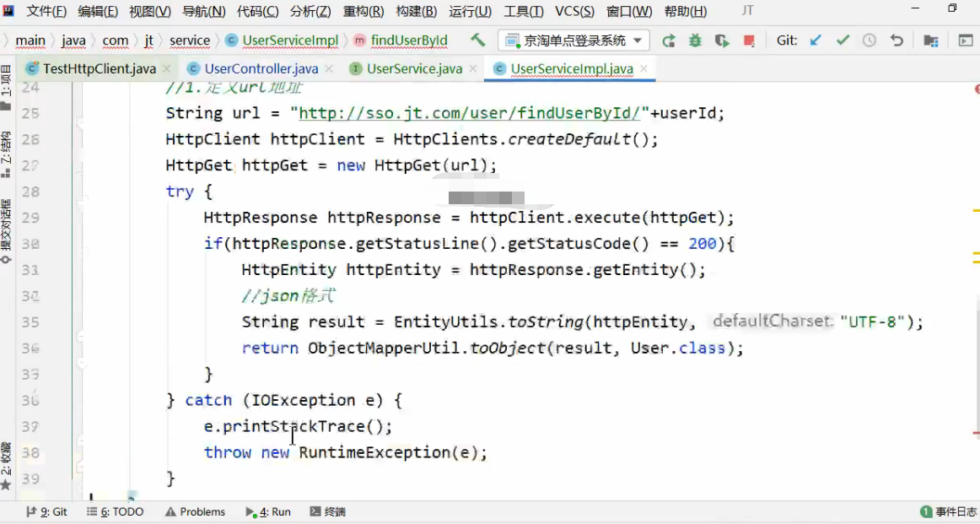The image size is (980, 524).
Task: Open the 分析(Z) menu
Action: (310, 11)
